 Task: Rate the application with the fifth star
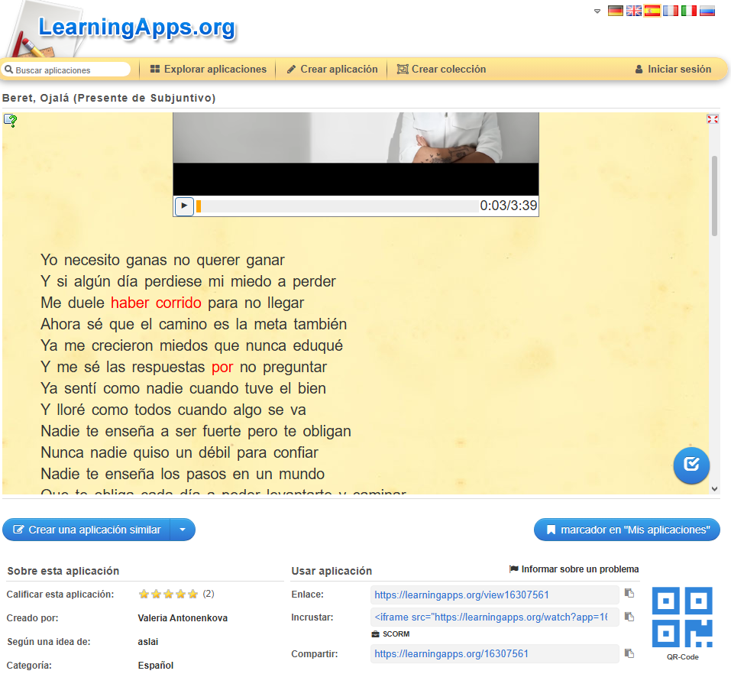[193, 595]
